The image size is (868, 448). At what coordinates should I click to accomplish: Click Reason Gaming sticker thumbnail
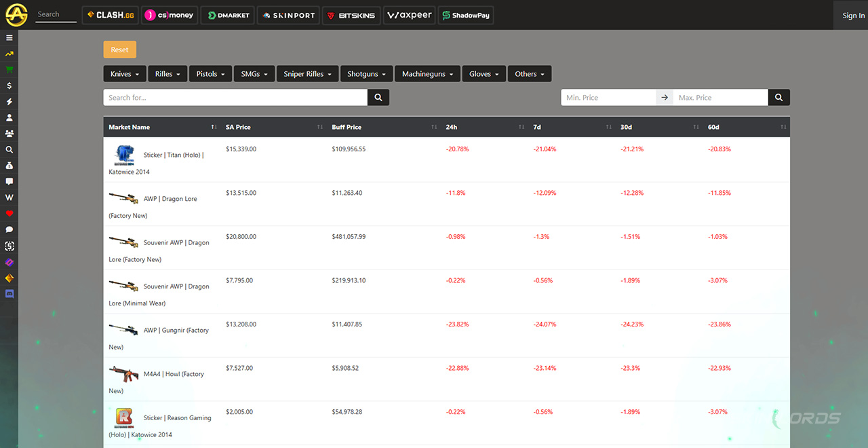123,417
